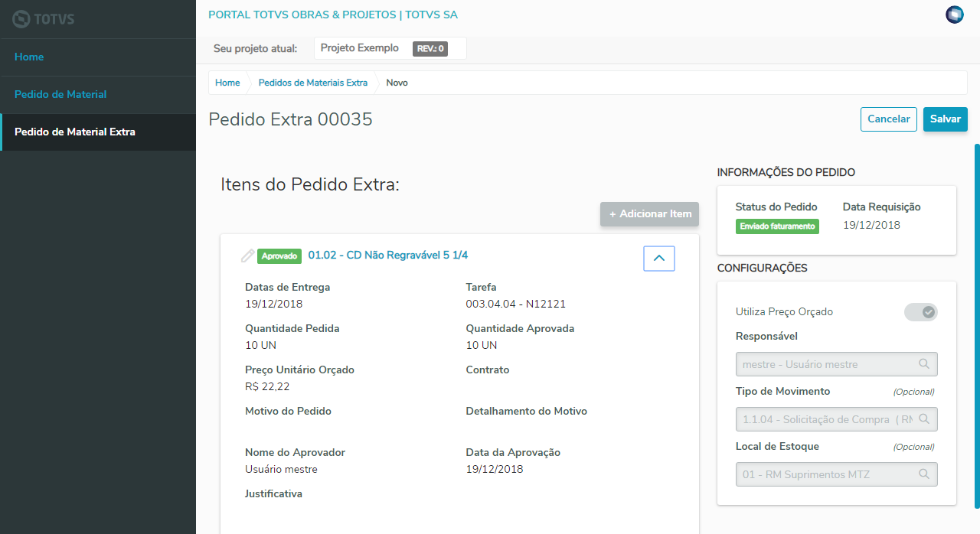Image resolution: width=980 pixels, height=534 pixels.
Task: Click the TOTVS logo in sidebar
Action: click(x=44, y=19)
